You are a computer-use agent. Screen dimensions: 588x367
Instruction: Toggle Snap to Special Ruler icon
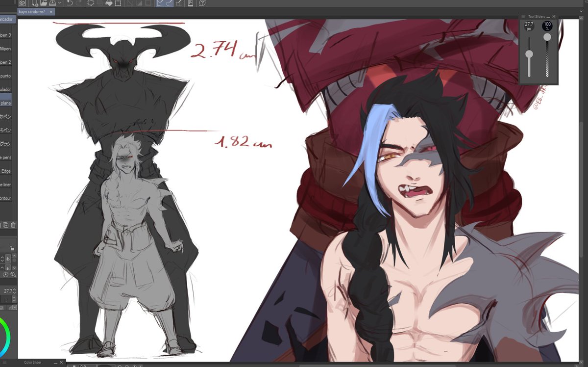(x=170, y=3)
